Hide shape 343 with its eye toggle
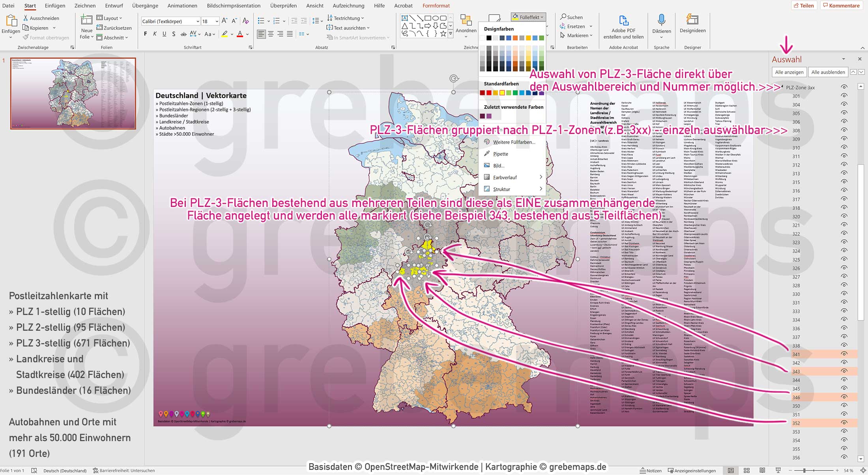This screenshot has height=475, width=868. pos(844,371)
